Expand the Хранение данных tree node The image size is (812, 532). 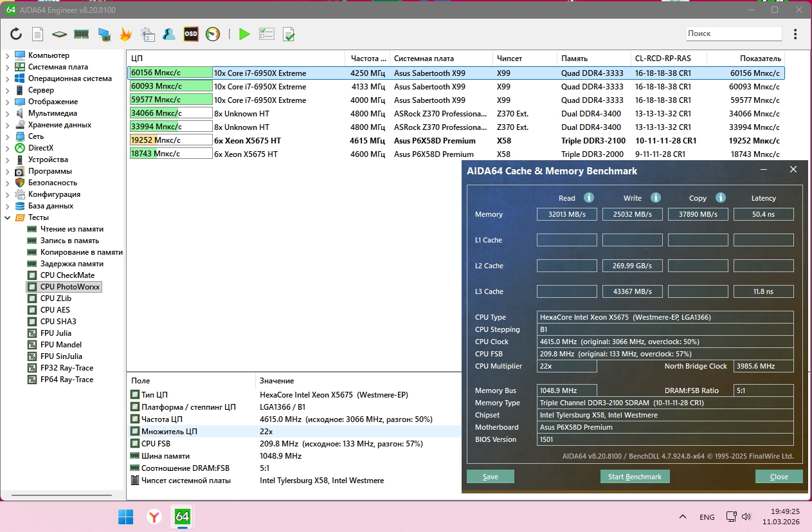click(8, 125)
